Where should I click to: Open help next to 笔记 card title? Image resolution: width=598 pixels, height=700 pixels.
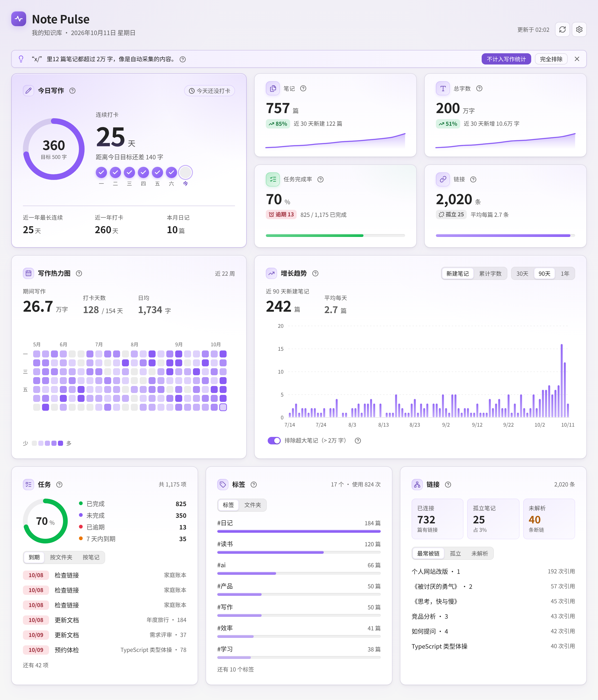pyautogui.click(x=303, y=89)
